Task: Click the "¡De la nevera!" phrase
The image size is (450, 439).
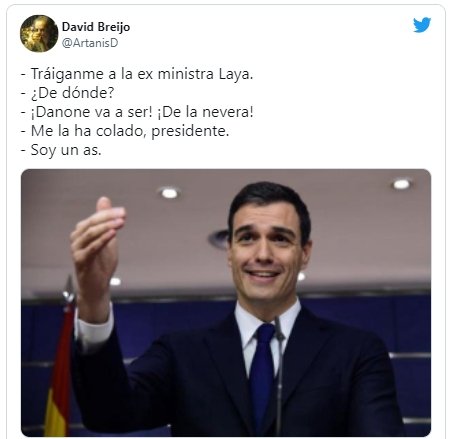Action: coord(205,112)
